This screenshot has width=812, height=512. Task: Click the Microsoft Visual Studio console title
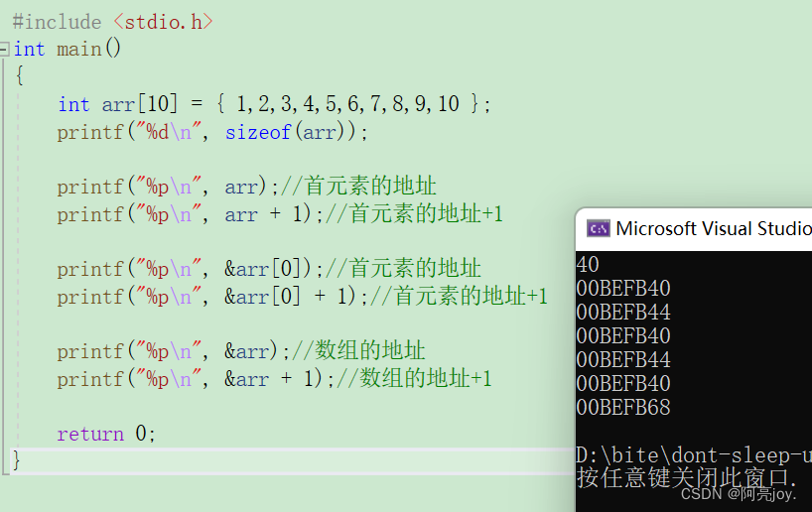point(714,228)
